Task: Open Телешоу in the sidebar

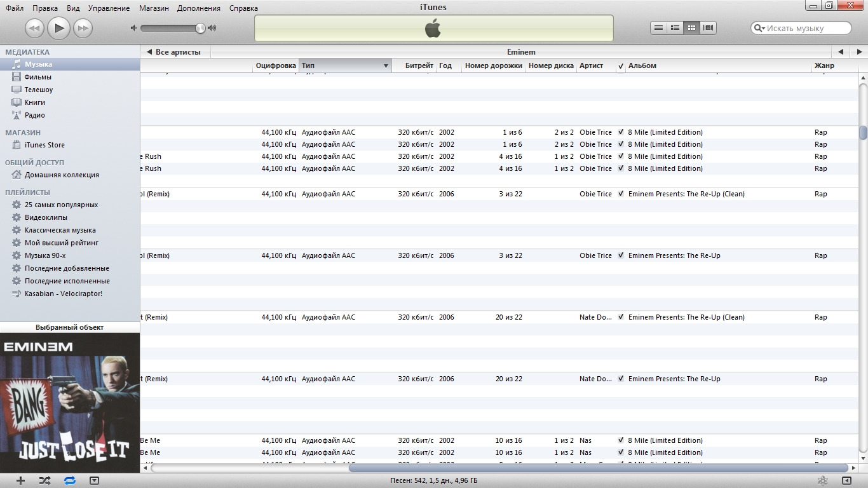Action: [x=70, y=90]
